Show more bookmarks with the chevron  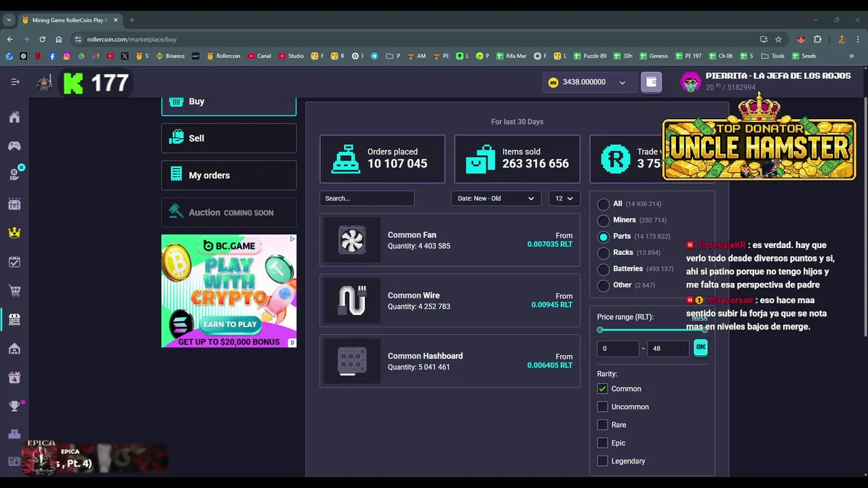tap(852, 56)
